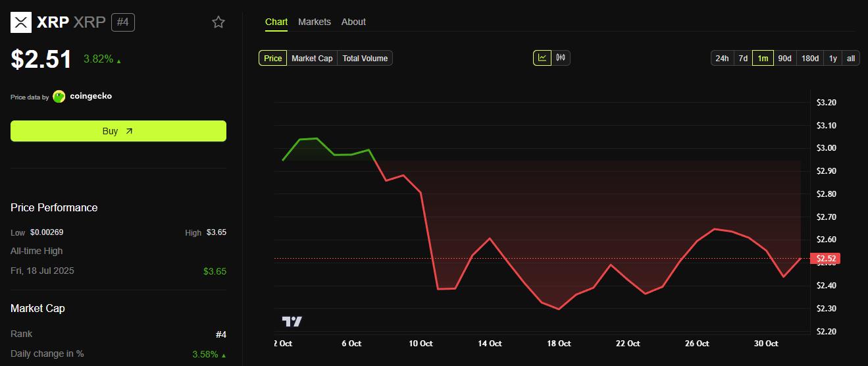Switch to the Chart tab
Image resolution: width=868 pixels, height=366 pixels.
pos(276,22)
